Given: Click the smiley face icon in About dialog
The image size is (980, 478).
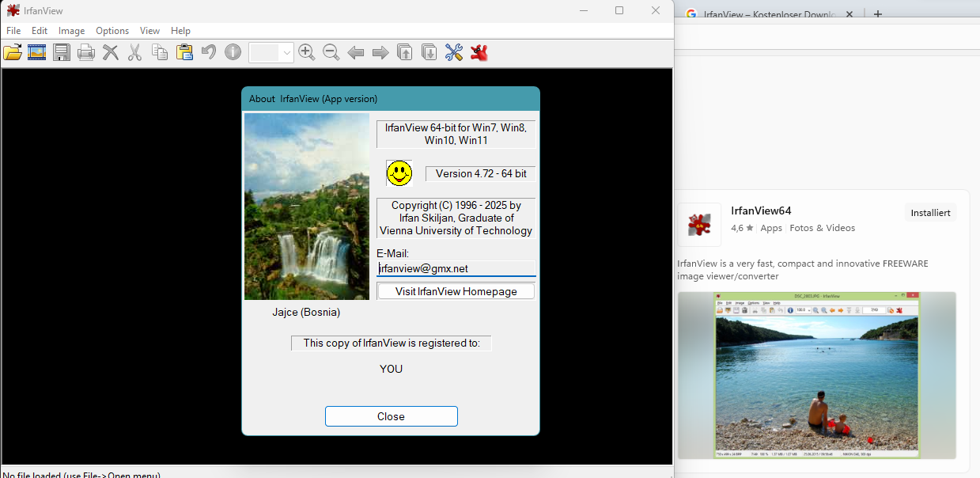Looking at the screenshot, I should (x=399, y=173).
